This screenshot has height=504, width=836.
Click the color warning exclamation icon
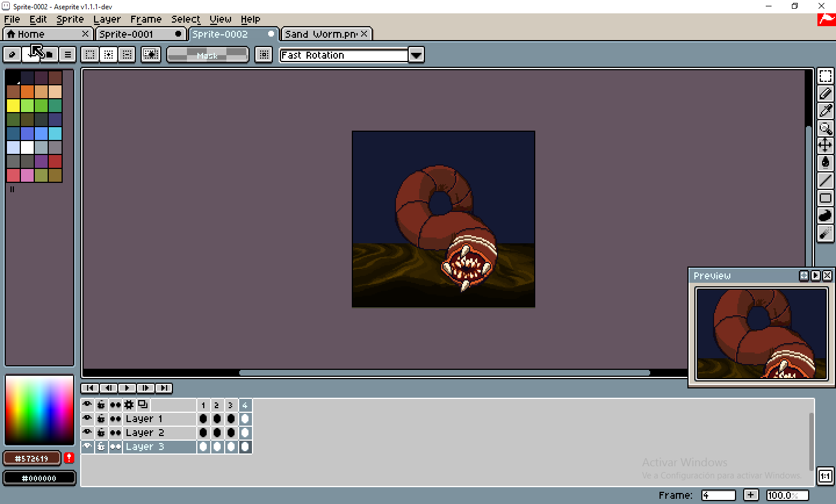69,458
